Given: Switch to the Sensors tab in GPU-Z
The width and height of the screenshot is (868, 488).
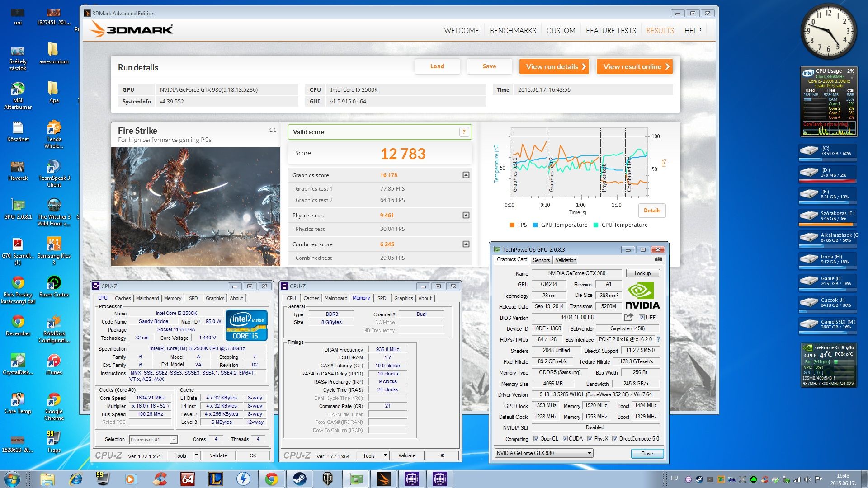Looking at the screenshot, I should point(541,260).
